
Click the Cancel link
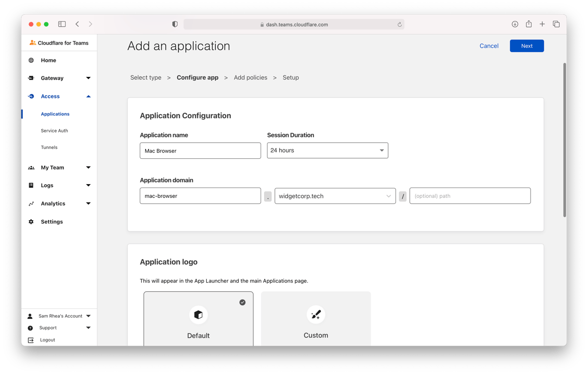[489, 46]
